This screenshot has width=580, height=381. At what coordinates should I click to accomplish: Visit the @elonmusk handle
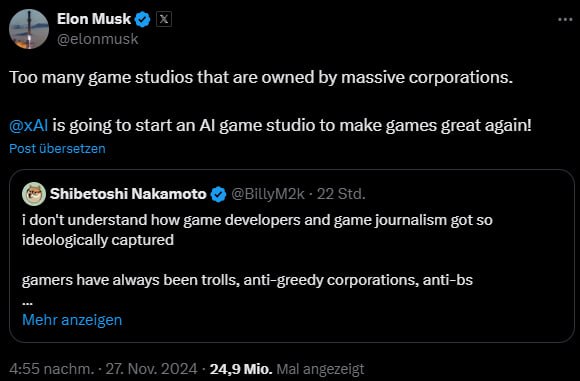coord(98,39)
